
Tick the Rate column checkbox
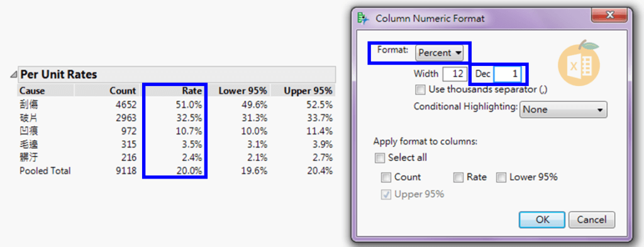pyautogui.click(x=458, y=177)
